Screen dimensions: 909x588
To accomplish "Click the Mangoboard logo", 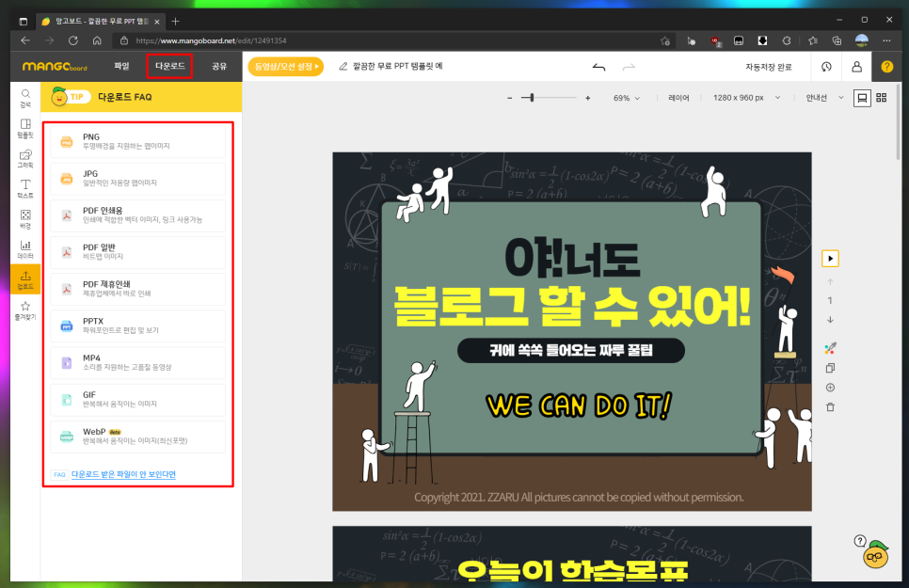I will (x=55, y=67).
